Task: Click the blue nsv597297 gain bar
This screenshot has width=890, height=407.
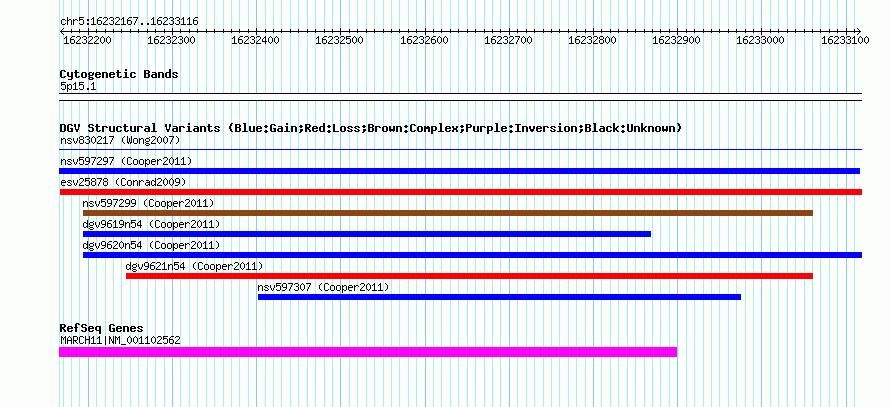Action: [460, 171]
